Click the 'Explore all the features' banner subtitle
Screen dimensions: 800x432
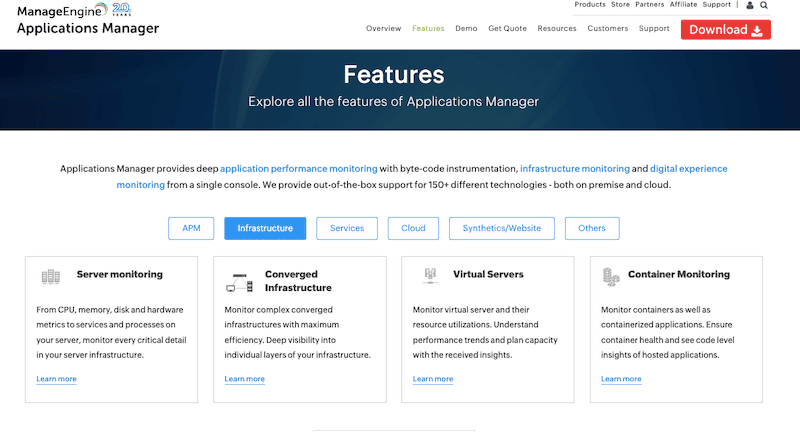pyautogui.click(x=393, y=101)
